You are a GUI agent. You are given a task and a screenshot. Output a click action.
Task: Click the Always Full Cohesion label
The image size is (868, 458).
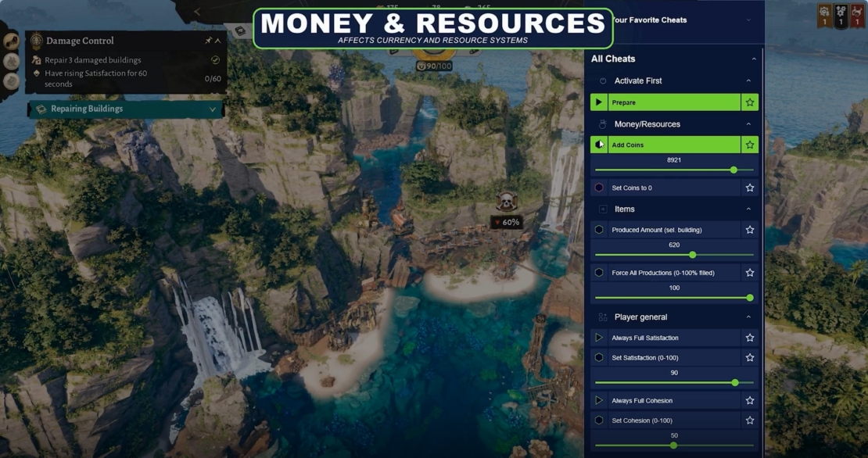pyautogui.click(x=642, y=400)
